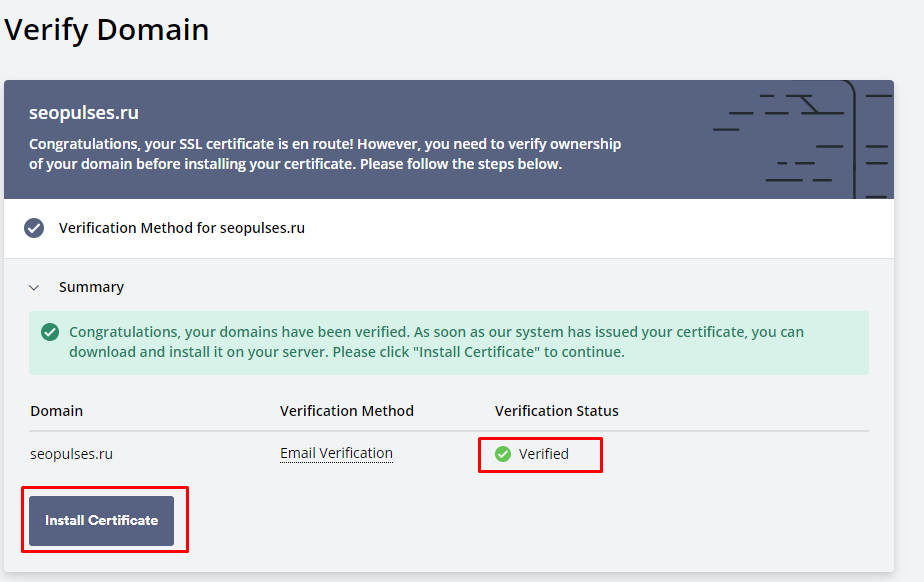Open Verification Method for seopulses.ru step
The width and height of the screenshot is (924, 582).
182,228
